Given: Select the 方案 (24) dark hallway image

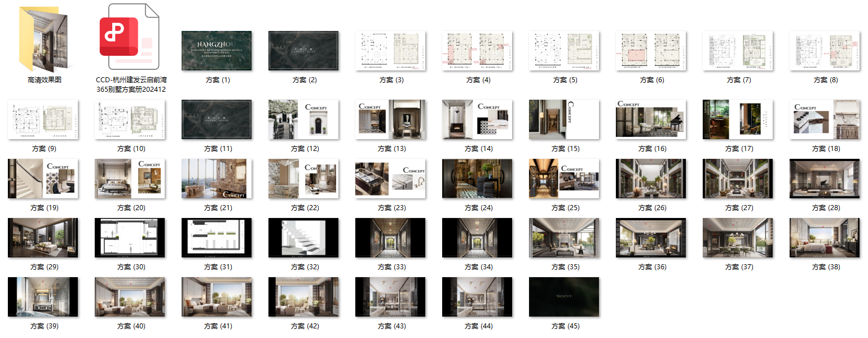Looking at the screenshot, I should pyautogui.click(x=477, y=179).
